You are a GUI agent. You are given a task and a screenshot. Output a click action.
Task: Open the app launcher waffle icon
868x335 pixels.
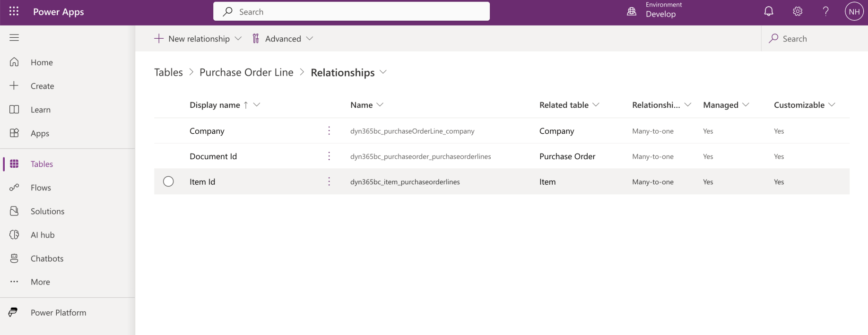pos(14,11)
